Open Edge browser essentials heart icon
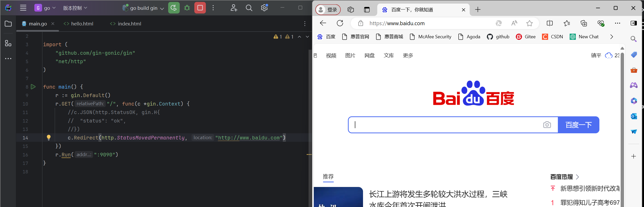 pos(601,23)
